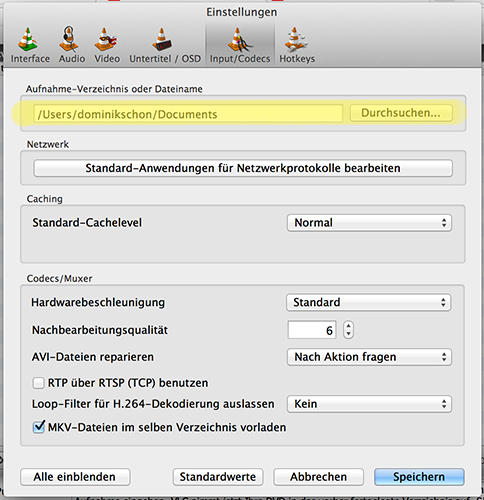Image resolution: width=484 pixels, height=500 pixels.
Task: Open Untertitel / OSD settings icon
Action: [162, 39]
